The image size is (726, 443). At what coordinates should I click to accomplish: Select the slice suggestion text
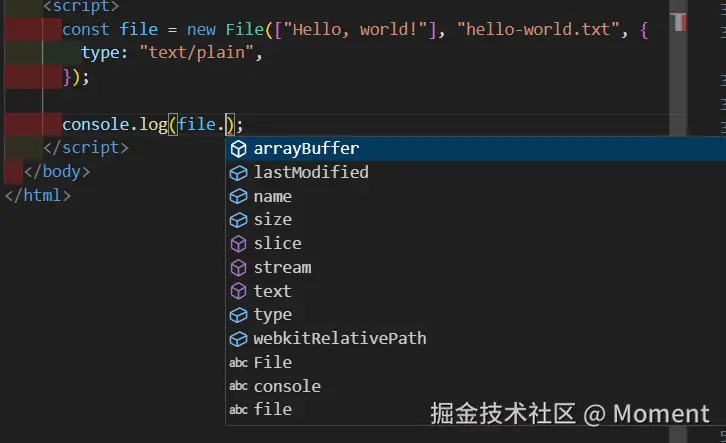click(x=277, y=243)
